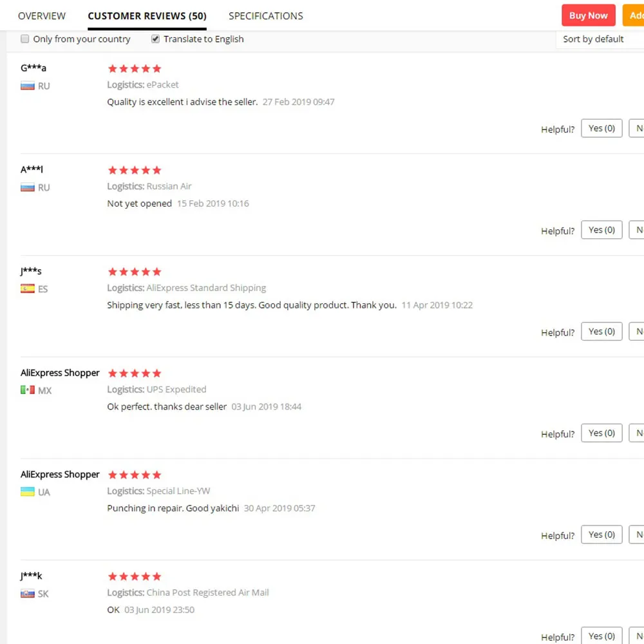Screen dimensions: 644x644
Task: Click the Mexico flag icon labeled MX
Action: tap(27, 390)
